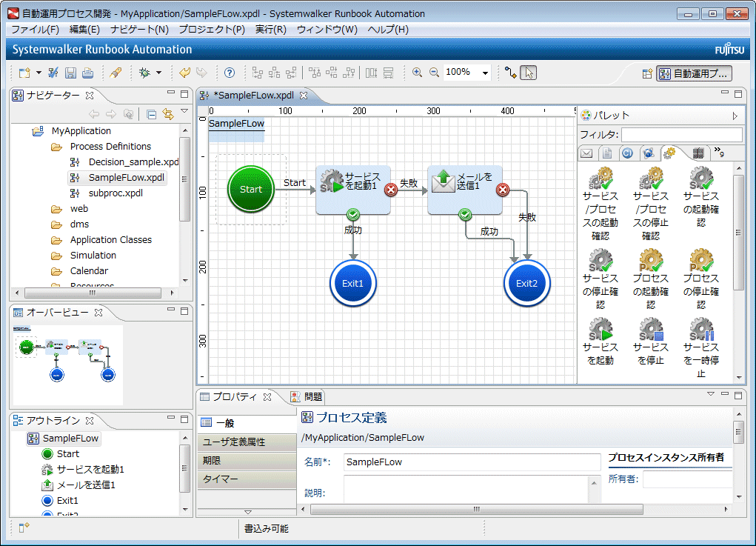
Task: Expand more property tabs arrow below タイマー
Action: click(247, 512)
